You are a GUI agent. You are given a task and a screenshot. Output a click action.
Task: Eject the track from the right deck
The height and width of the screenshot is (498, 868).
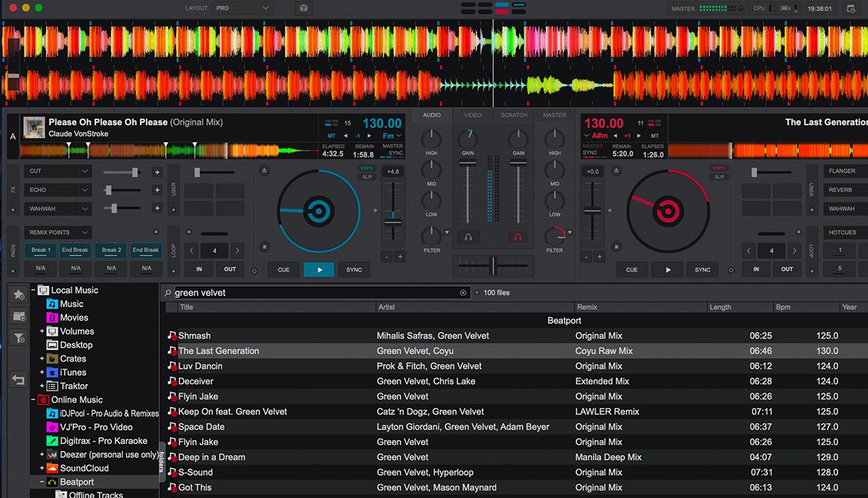coord(616,171)
